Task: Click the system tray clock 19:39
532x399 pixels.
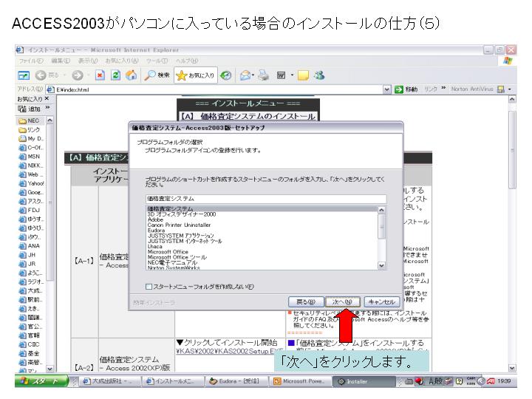Action: [504, 381]
